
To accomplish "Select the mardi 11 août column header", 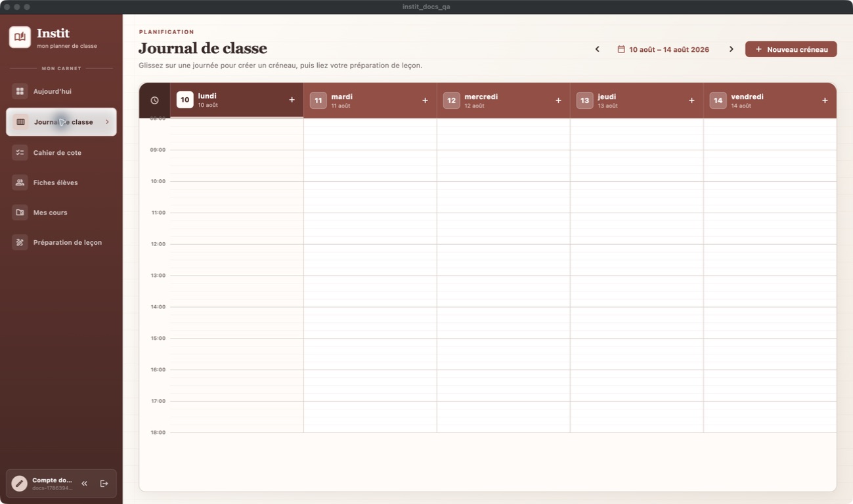I will (370, 100).
